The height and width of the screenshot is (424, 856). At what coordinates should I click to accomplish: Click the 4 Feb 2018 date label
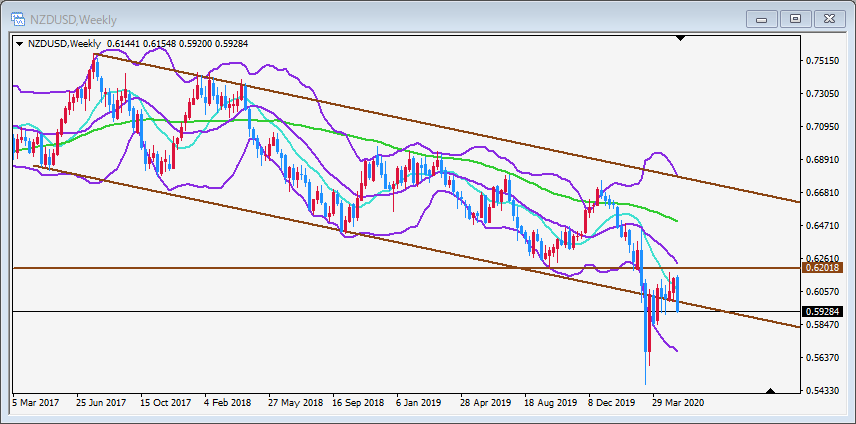228,403
